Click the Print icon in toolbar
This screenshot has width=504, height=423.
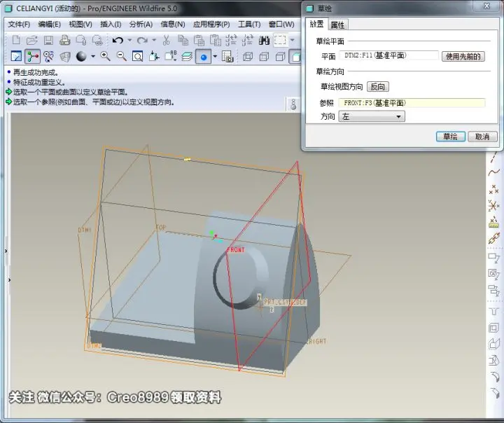pos(64,40)
